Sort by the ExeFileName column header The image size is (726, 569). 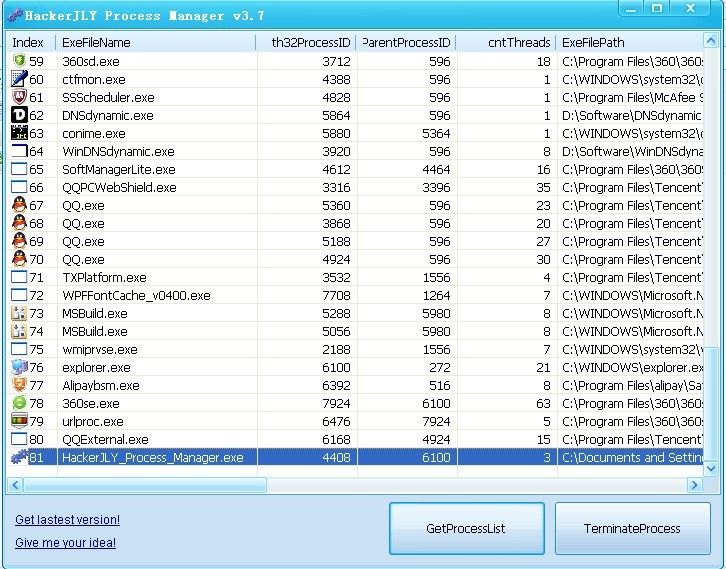[x=155, y=43]
